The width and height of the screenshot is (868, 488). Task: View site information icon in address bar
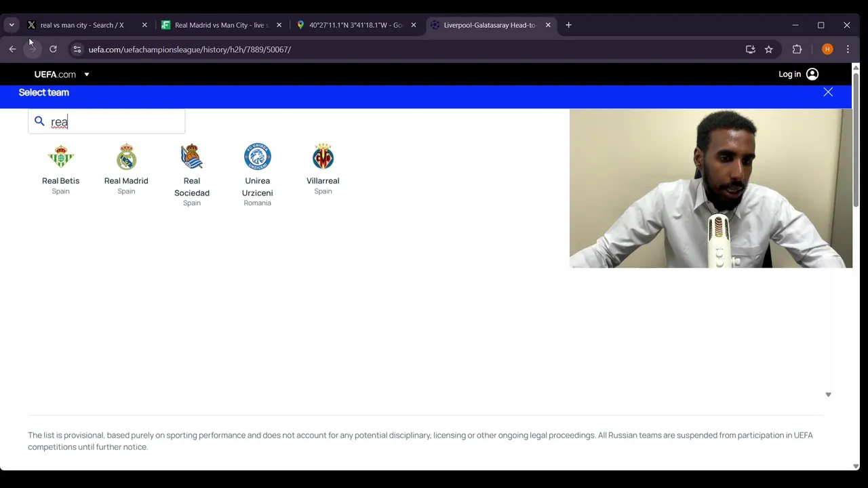(x=77, y=49)
